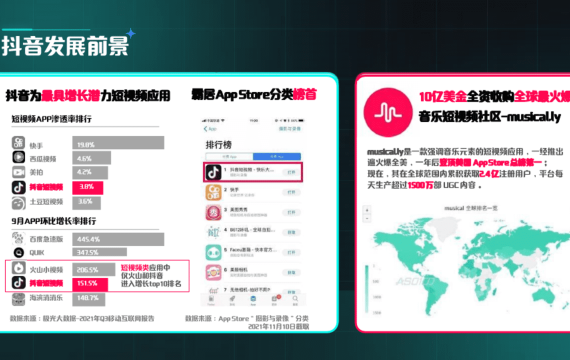Tap the Search magnifier tab icon
This screenshot has height=360, width=570.
click(295, 300)
